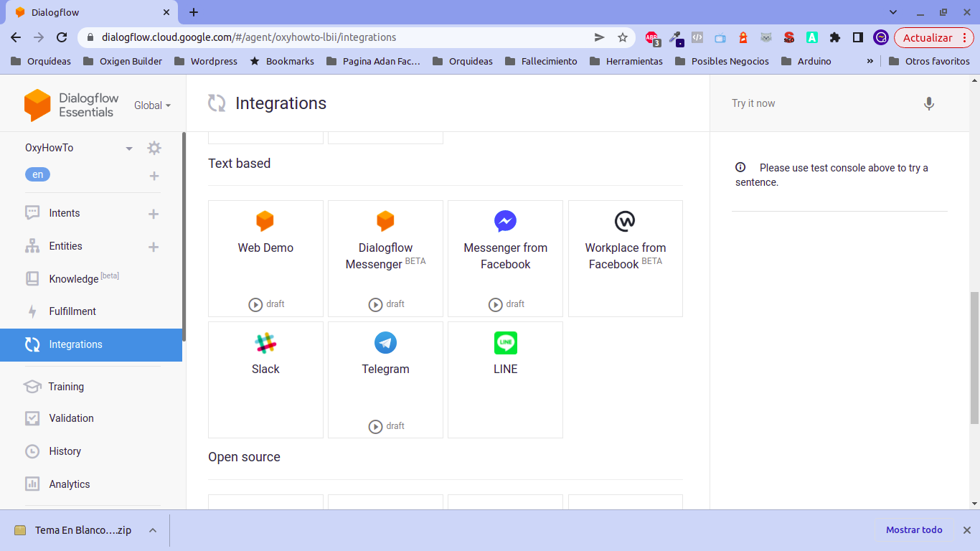980x551 pixels.
Task: Open Wordpress bookmark folder
Action: click(x=205, y=61)
